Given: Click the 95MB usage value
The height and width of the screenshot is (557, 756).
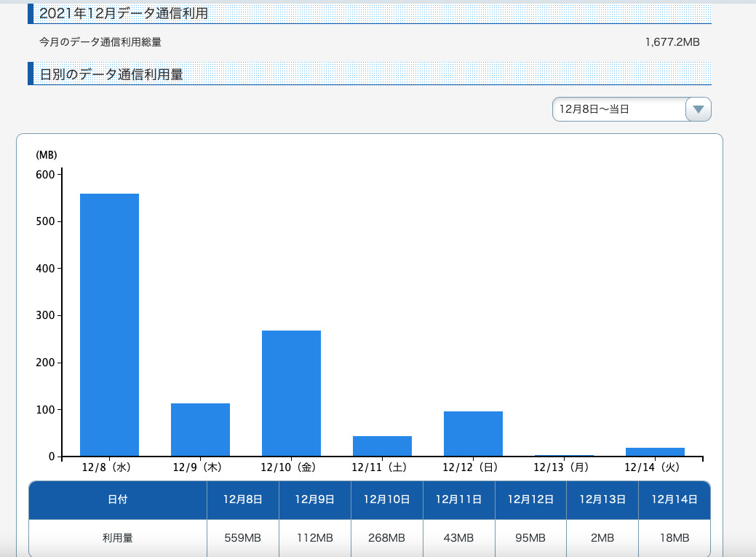Looking at the screenshot, I should [x=530, y=538].
